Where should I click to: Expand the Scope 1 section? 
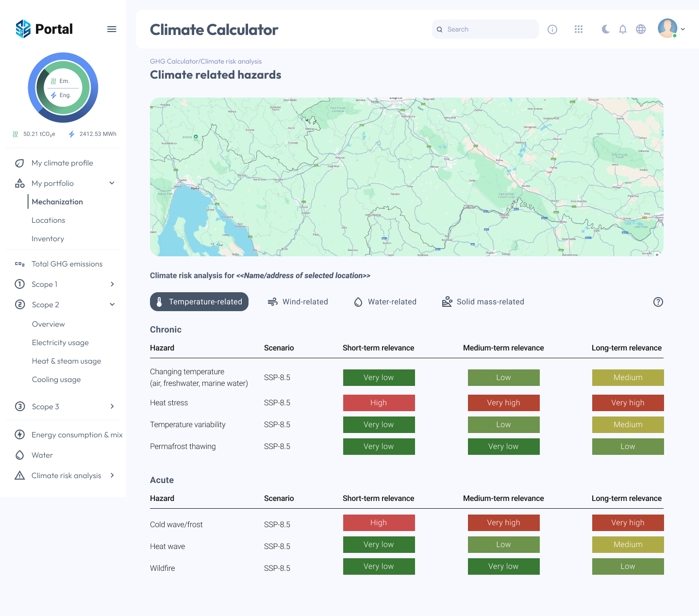point(112,284)
